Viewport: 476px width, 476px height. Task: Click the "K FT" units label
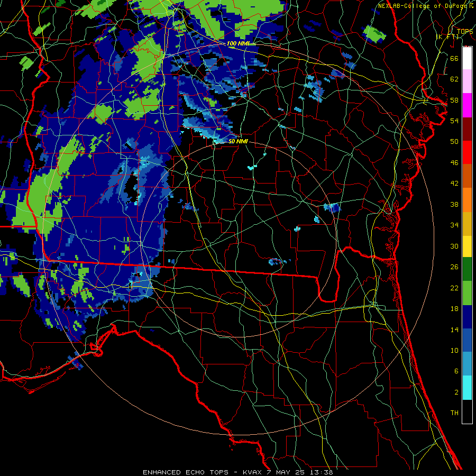(x=447, y=36)
